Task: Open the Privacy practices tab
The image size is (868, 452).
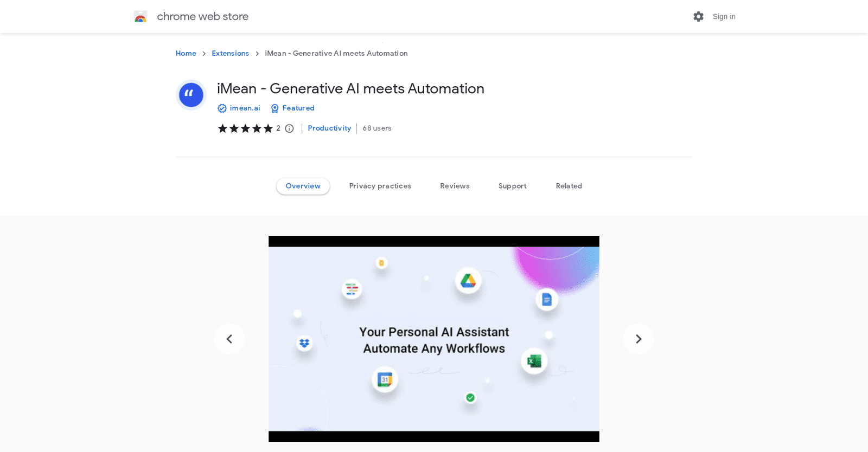Action: [380, 186]
